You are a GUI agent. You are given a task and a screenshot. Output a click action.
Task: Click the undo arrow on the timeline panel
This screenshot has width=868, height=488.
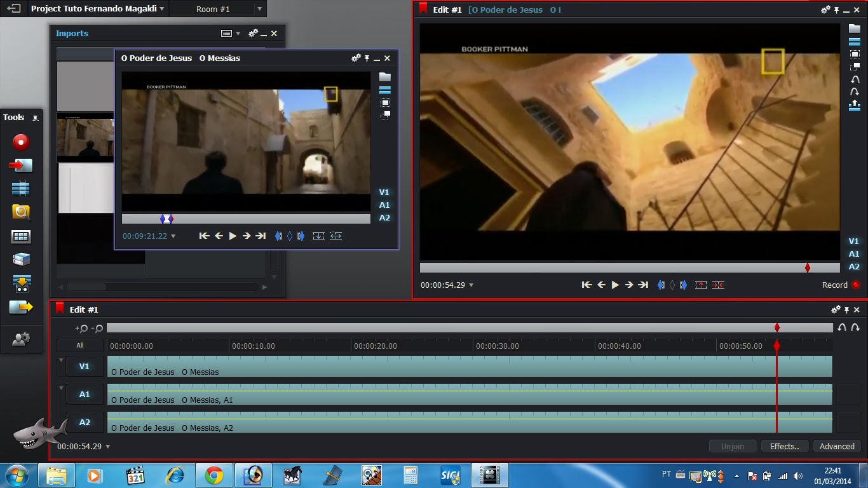tap(842, 327)
